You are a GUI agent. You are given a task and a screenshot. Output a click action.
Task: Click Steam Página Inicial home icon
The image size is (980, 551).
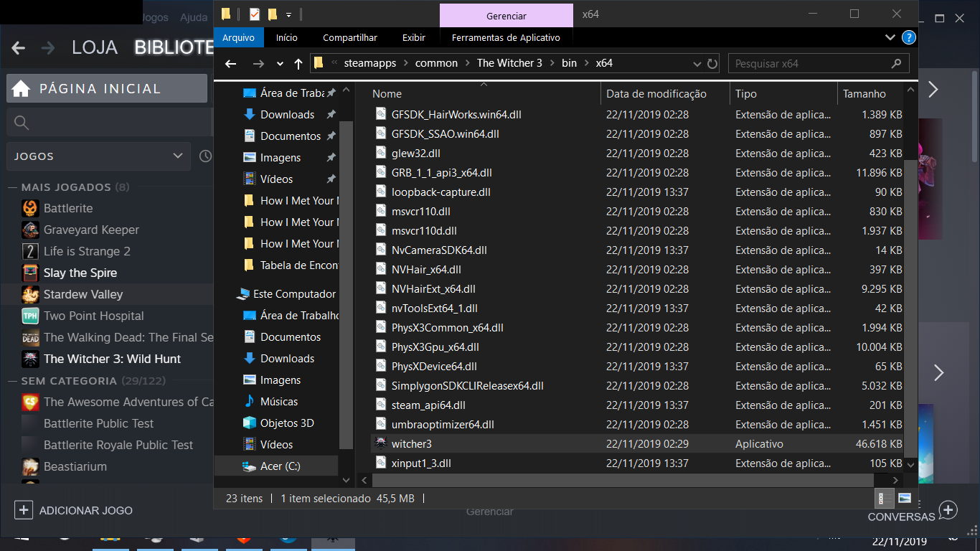coord(22,89)
